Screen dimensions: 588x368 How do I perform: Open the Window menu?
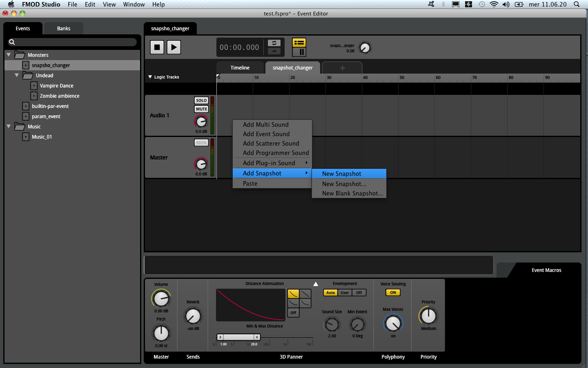click(x=134, y=4)
